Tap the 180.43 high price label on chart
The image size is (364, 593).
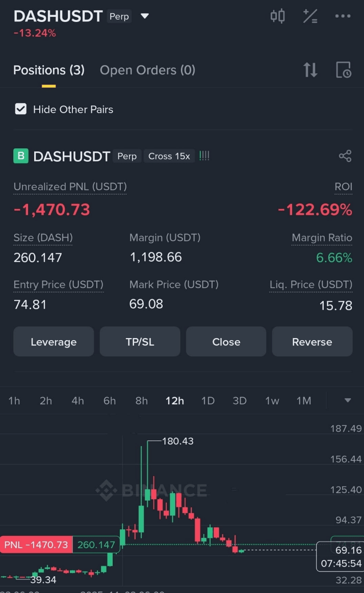pyautogui.click(x=177, y=441)
